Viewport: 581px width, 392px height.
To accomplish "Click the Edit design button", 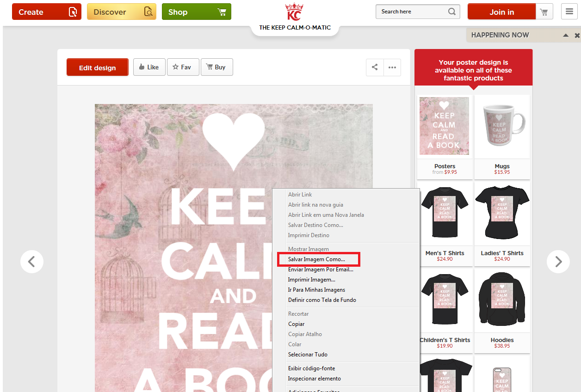I will click(x=98, y=67).
